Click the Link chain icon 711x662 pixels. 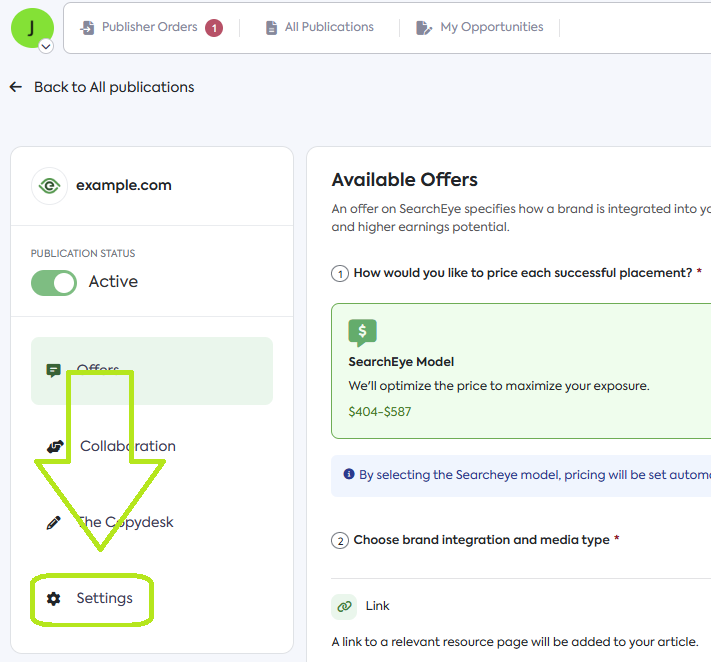pos(344,606)
